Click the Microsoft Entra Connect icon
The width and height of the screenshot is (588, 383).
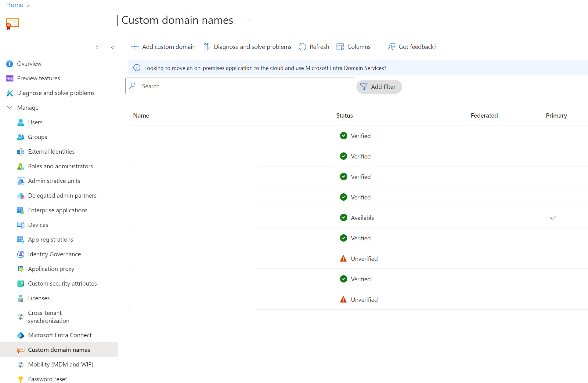coord(21,335)
